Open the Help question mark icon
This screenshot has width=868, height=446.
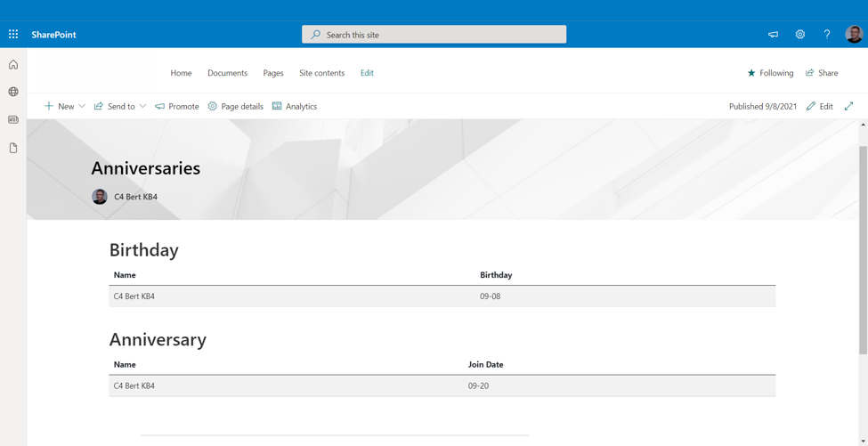(826, 35)
